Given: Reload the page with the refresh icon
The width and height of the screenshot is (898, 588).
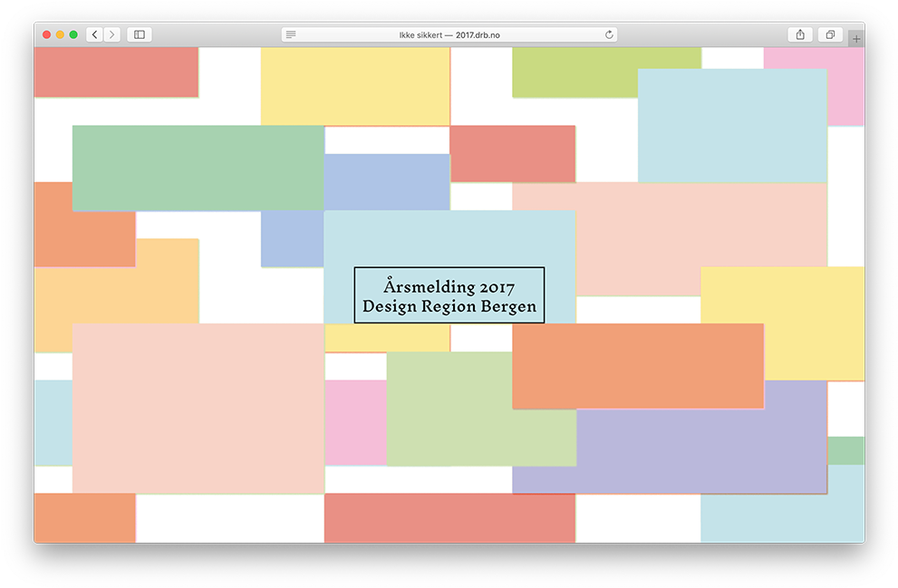Looking at the screenshot, I should tap(609, 34).
